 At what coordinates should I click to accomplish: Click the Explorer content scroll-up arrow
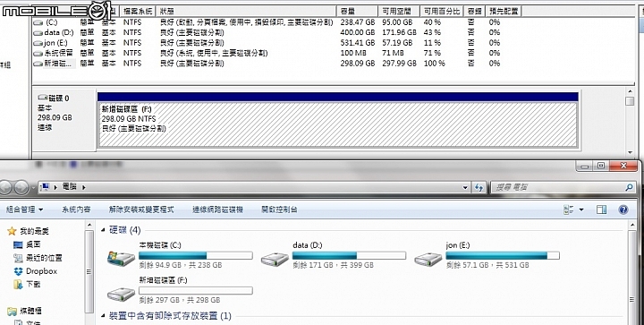(632, 226)
